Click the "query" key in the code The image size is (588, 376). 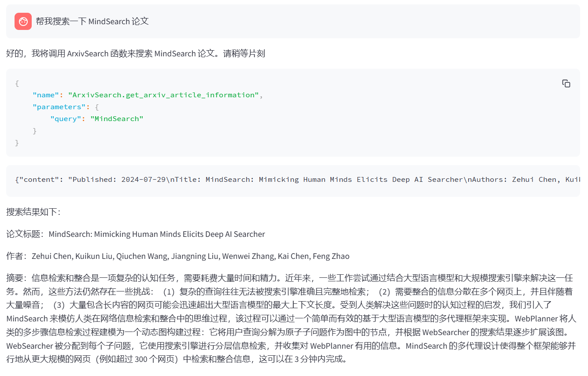coord(66,119)
